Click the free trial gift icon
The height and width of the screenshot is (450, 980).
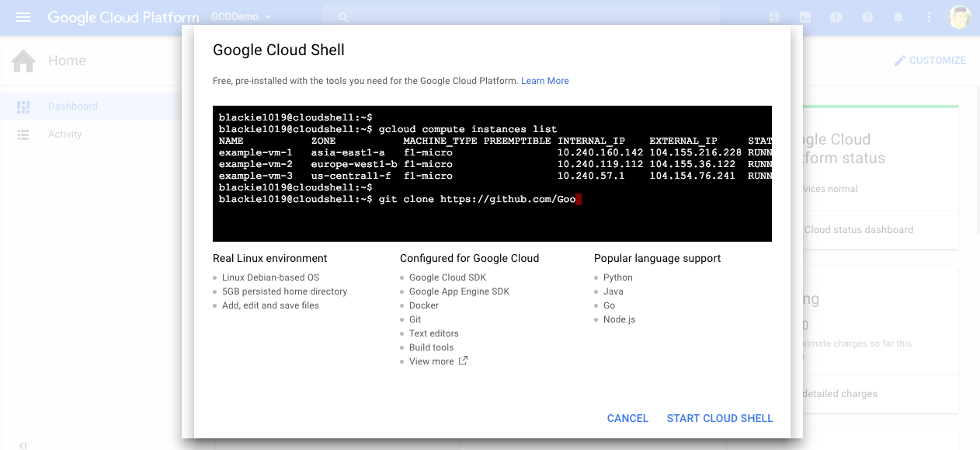[x=773, y=17]
